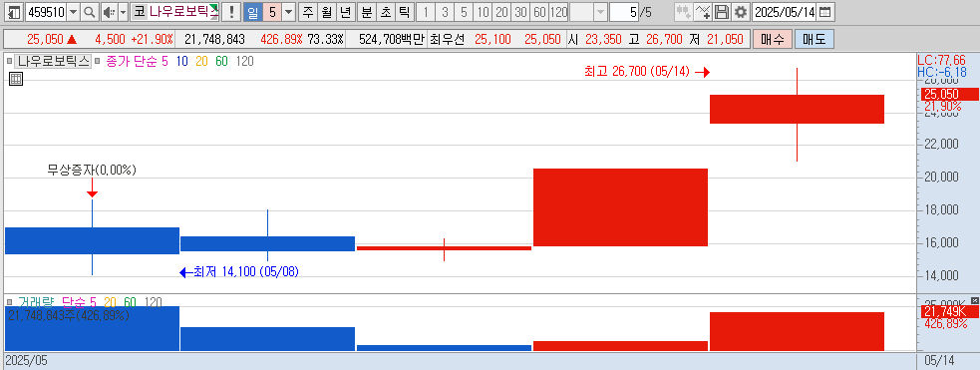Click the LC:77.66 indicator text
Image resolution: width=980 pixels, height=370 pixels.
[942, 60]
